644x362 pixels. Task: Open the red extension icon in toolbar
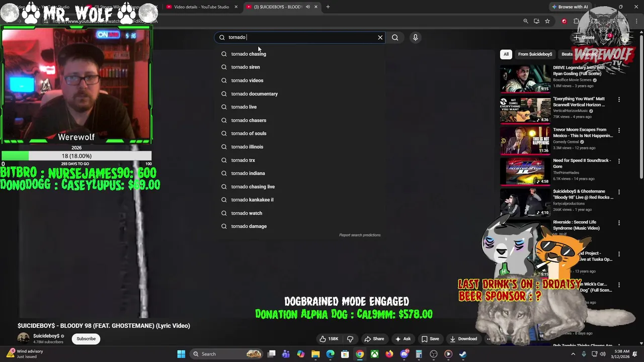(x=564, y=21)
